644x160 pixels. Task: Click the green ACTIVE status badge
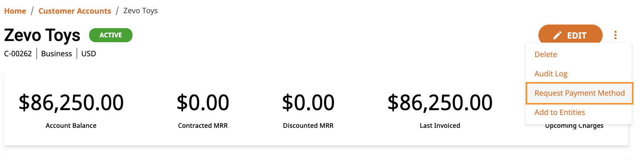(111, 35)
